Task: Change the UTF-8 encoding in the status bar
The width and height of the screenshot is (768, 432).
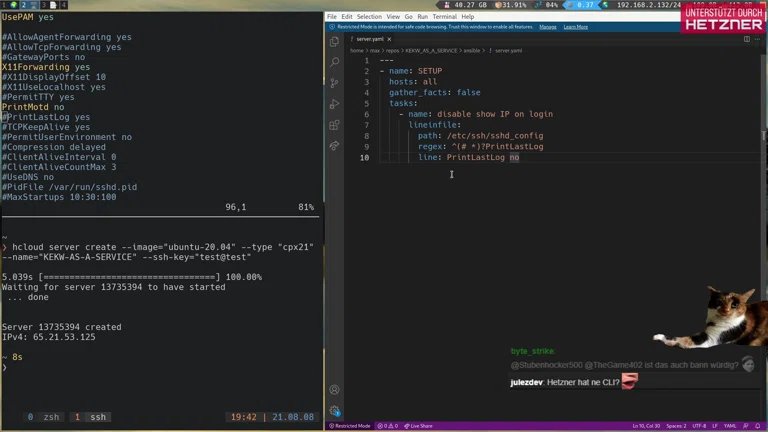Action: coord(700,426)
